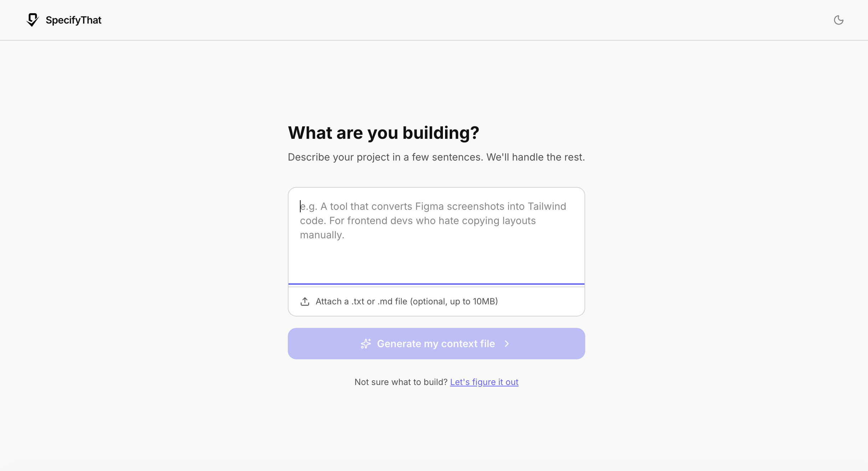Click the sparkle icon on the Generate button
This screenshot has height=471, width=868.
pos(366,344)
